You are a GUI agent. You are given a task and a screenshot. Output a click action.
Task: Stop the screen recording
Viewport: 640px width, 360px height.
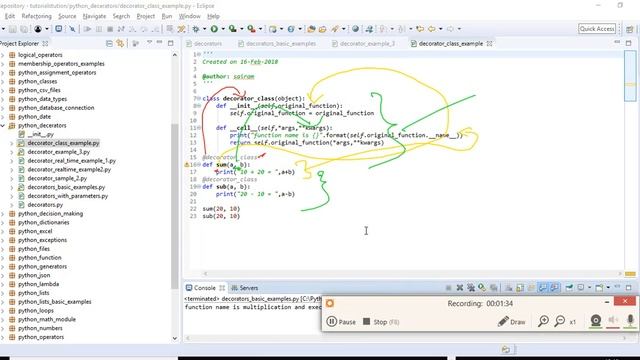381,322
